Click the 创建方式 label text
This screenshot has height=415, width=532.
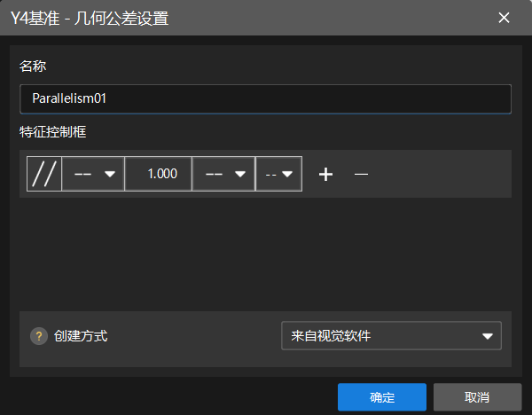point(81,336)
